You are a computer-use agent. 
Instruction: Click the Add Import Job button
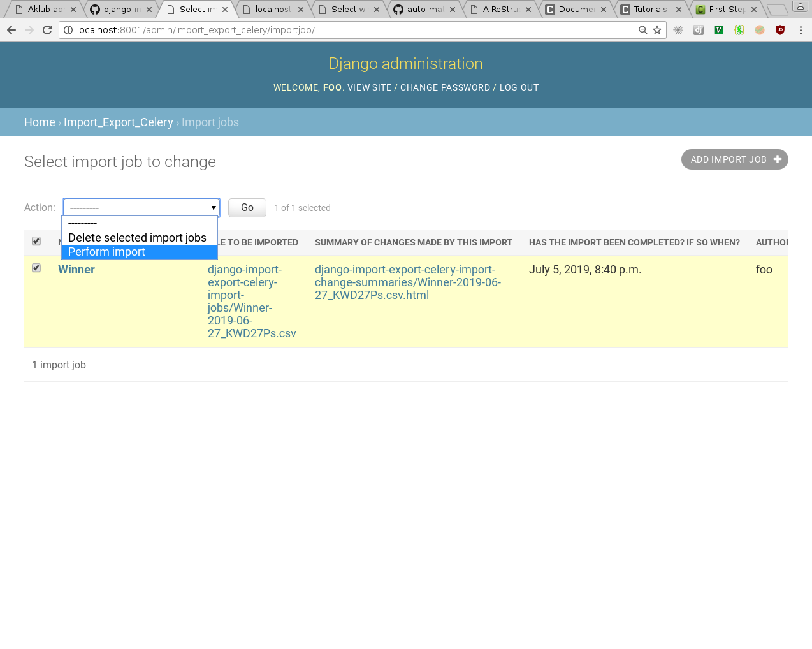click(735, 159)
